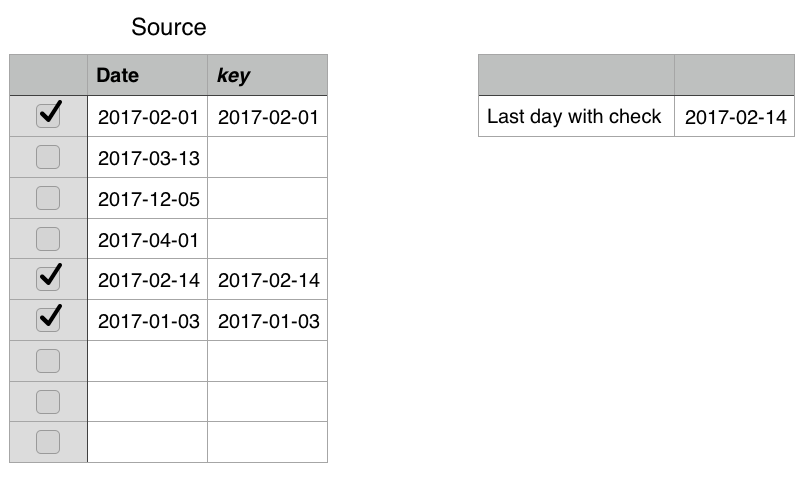The width and height of the screenshot is (802, 484).
Task: Click the empty key cell beside 2017-04-01
Action: tap(267, 240)
